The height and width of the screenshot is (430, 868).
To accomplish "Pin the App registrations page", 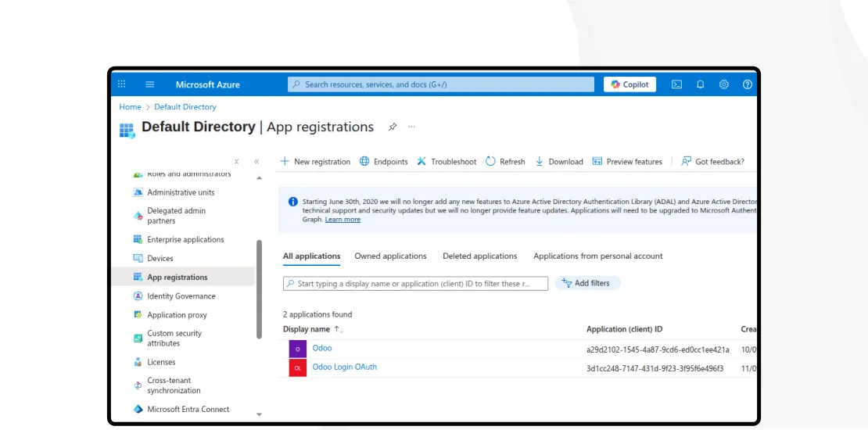I will (393, 127).
